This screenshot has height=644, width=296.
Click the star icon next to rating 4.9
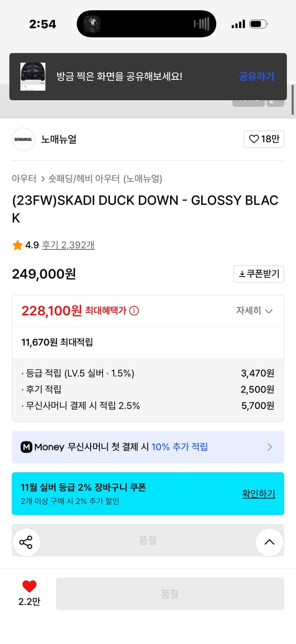[x=17, y=245]
